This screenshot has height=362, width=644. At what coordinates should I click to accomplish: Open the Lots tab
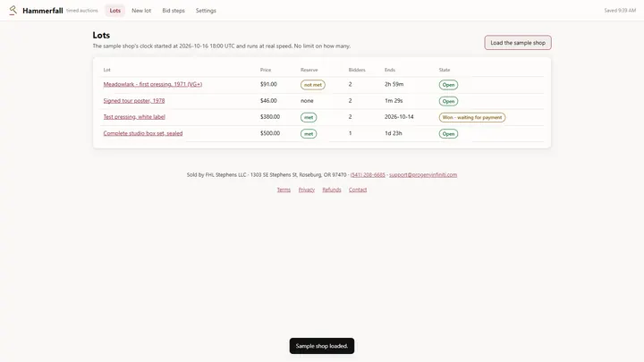(x=115, y=11)
